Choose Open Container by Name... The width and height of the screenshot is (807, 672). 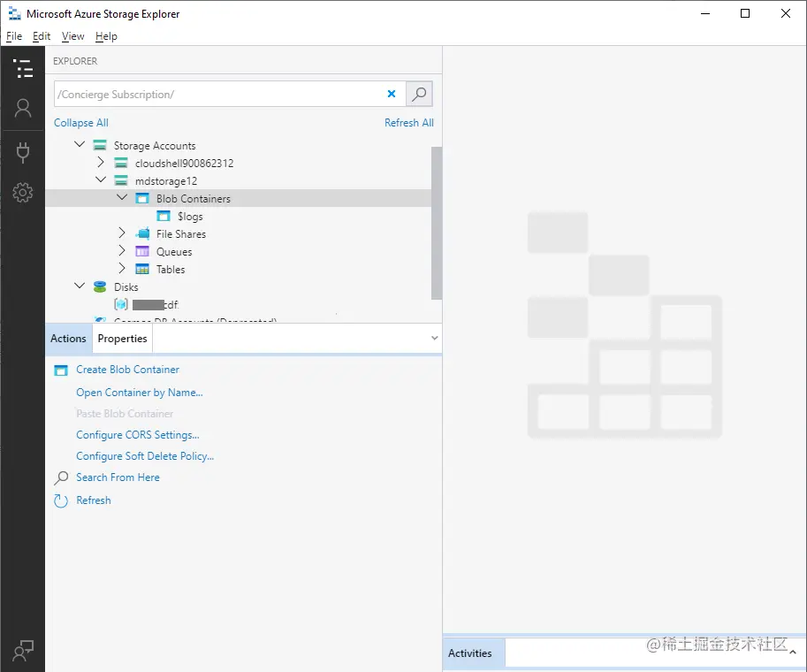(140, 393)
